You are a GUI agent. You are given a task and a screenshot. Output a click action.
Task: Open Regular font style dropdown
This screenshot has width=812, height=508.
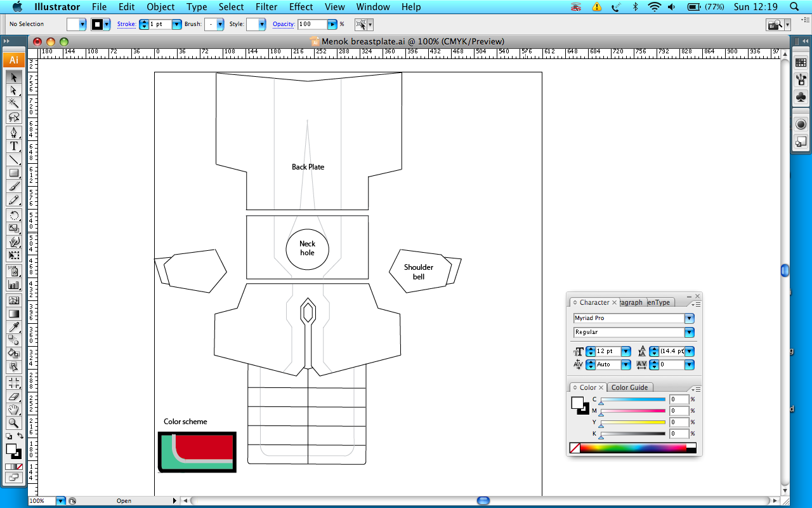click(690, 332)
